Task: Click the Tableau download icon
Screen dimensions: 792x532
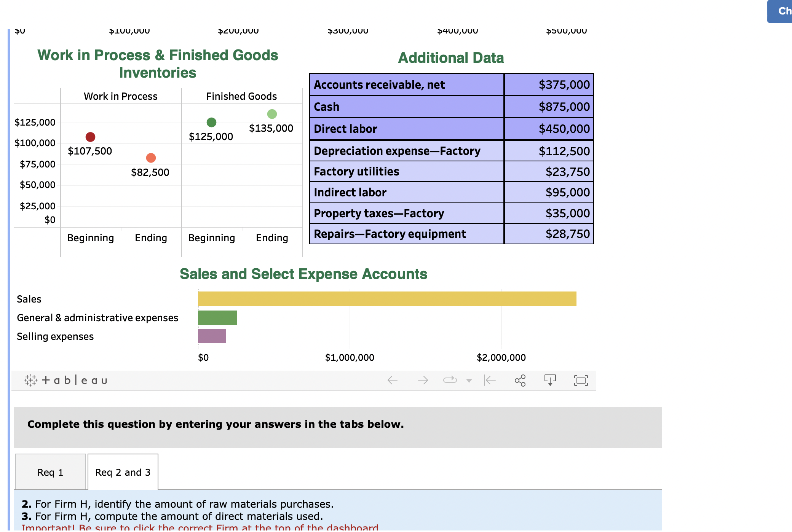Action: pyautogui.click(x=550, y=380)
